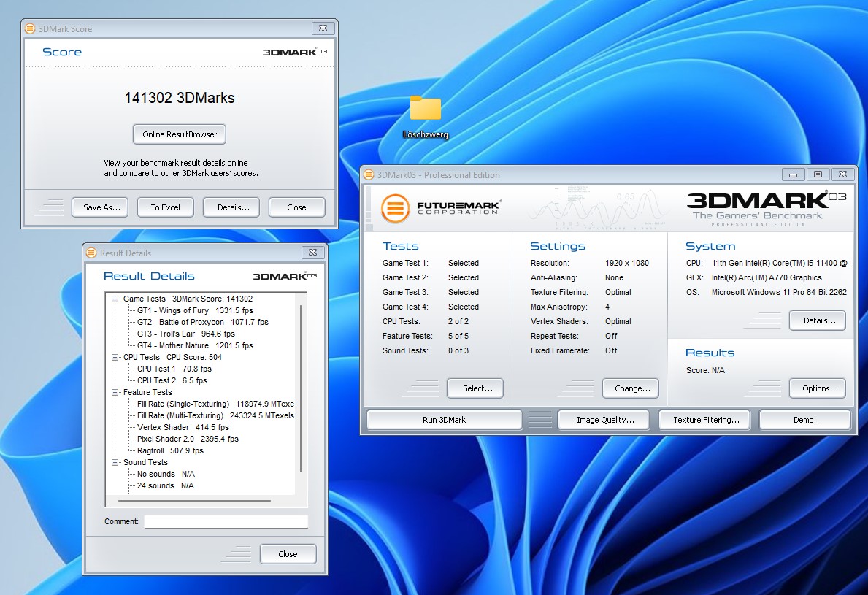Select GT3 - Troll's Lair row
868x595 pixels.
tap(186, 334)
